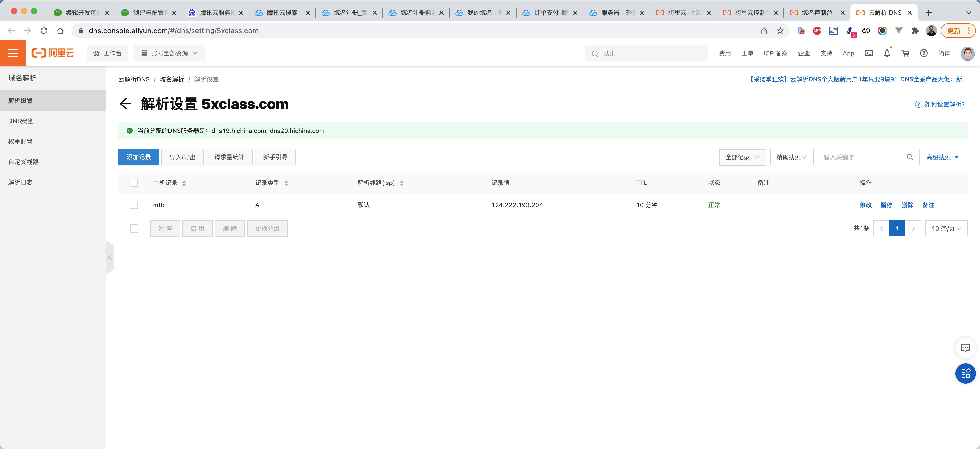Screen dimensions: 980x449
Task: Open the Aliyun hamburger menu icon
Action: coord(13,53)
